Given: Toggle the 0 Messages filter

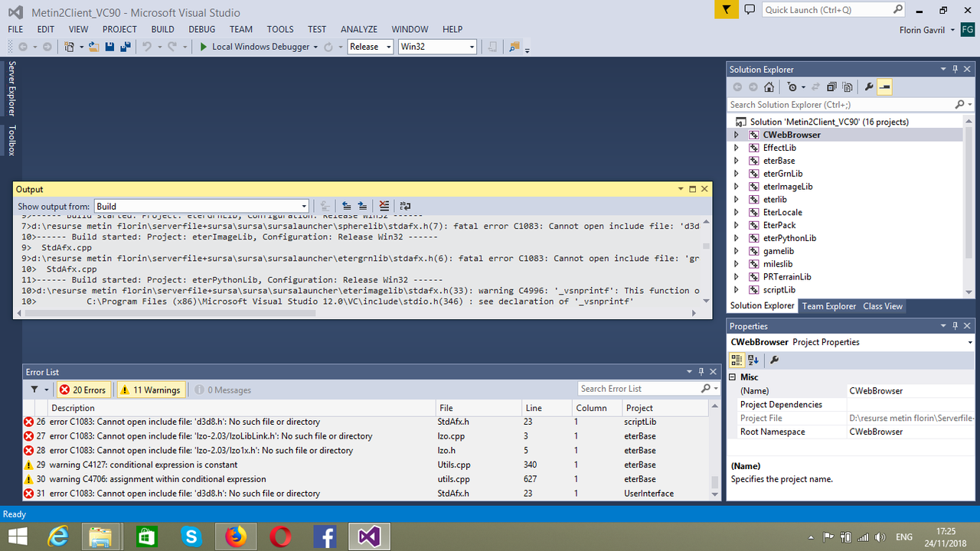Looking at the screenshot, I should point(223,390).
